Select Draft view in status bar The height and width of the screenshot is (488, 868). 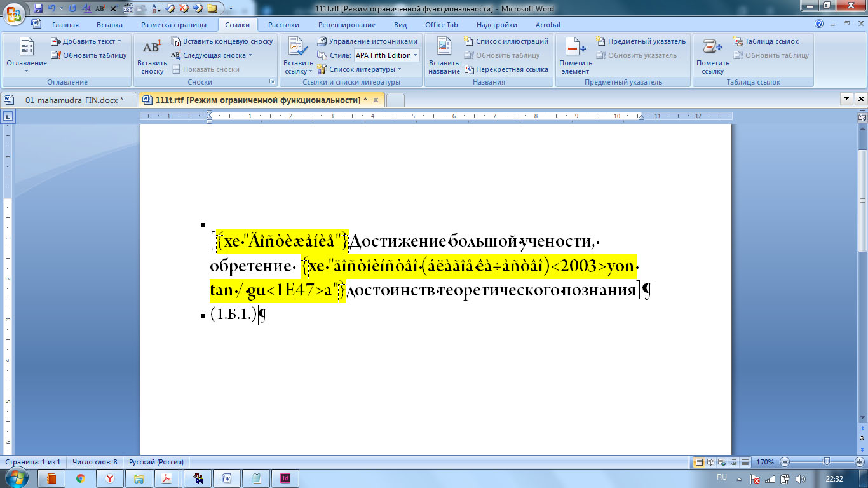coord(745,462)
